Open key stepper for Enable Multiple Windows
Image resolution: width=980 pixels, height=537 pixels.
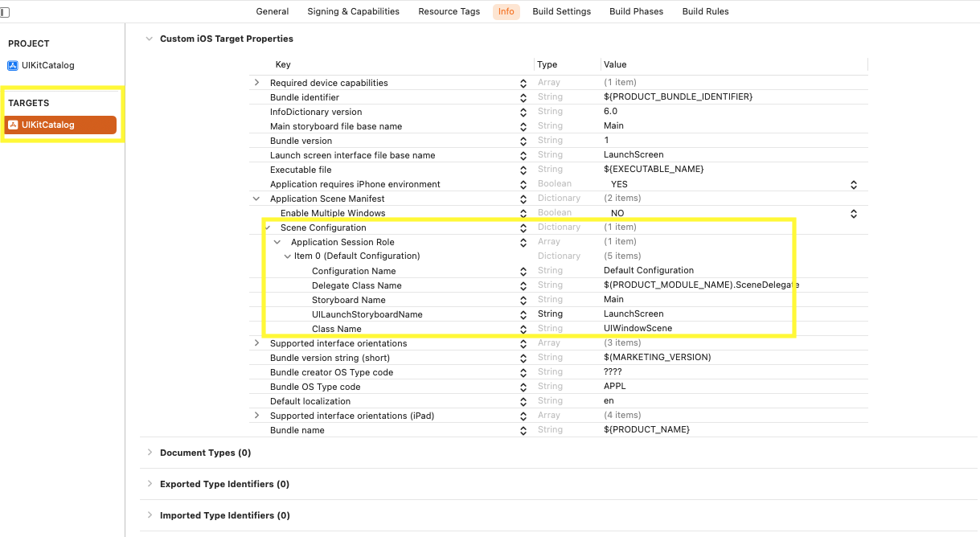pyautogui.click(x=523, y=213)
